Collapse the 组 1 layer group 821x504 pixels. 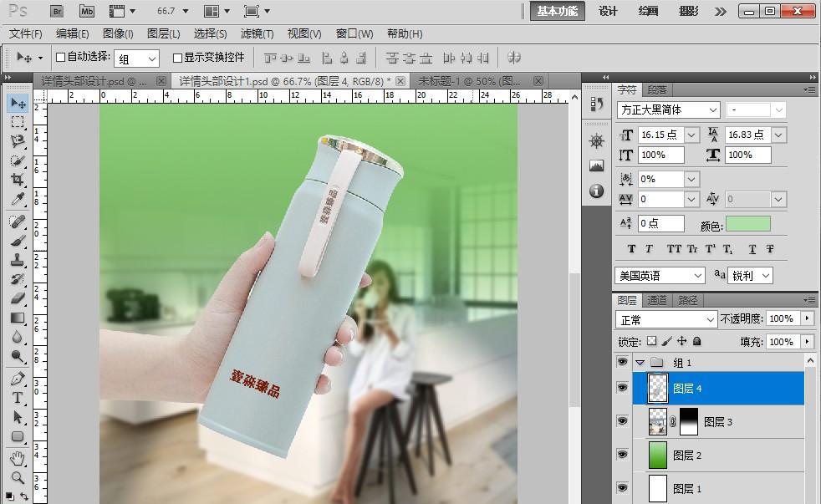(x=640, y=363)
